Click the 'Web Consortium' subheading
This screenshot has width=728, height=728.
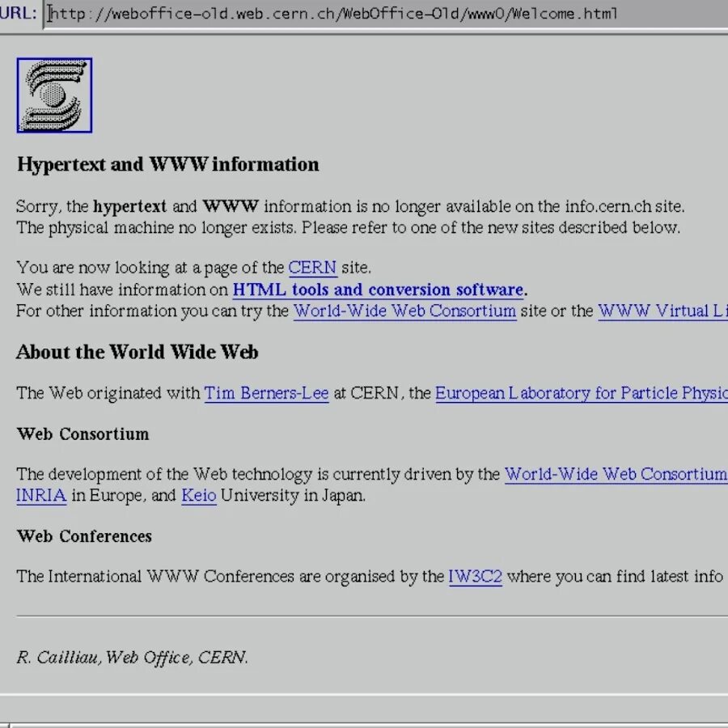coord(83,434)
